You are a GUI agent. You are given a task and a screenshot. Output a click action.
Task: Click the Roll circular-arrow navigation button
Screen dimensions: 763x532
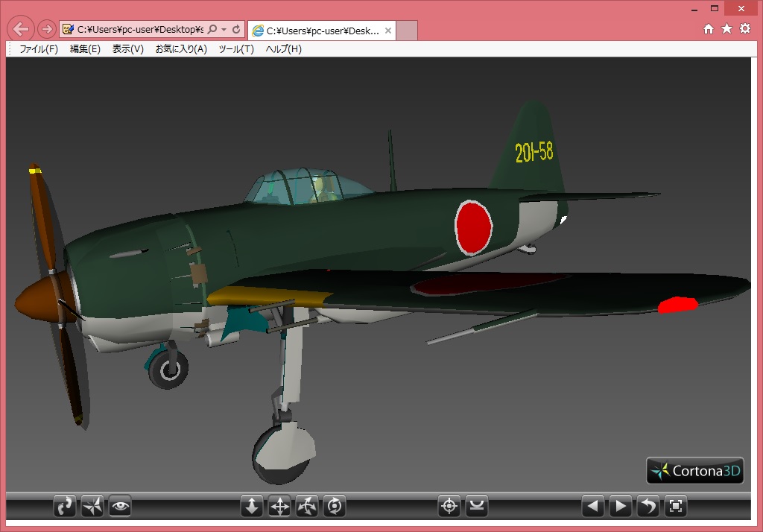pyautogui.click(x=335, y=507)
